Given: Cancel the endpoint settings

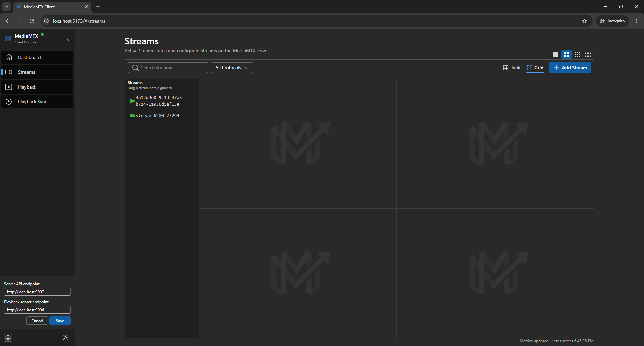Looking at the screenshot, I should 37,321.
